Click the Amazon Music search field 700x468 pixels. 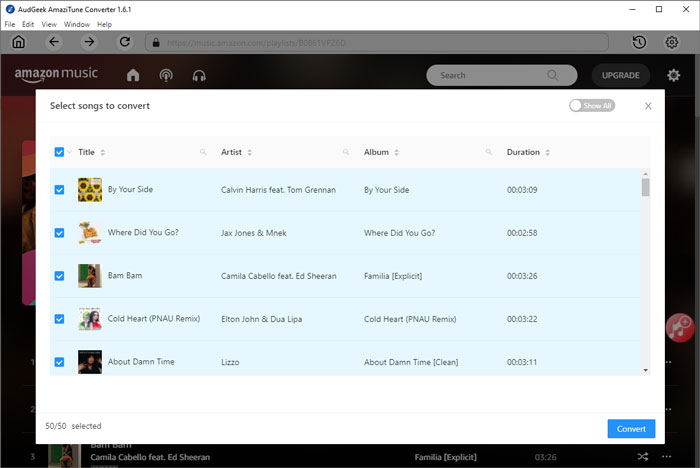tap(502, 75)
